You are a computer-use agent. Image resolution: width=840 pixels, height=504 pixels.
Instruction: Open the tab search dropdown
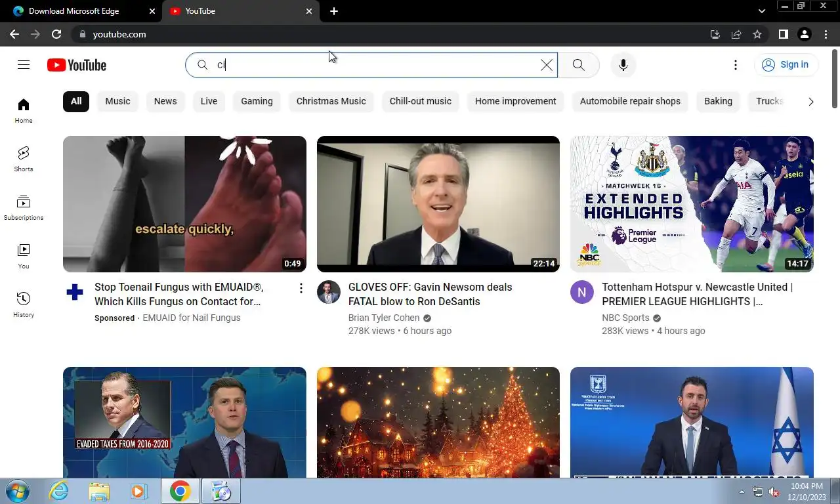[x=761, y=11]
